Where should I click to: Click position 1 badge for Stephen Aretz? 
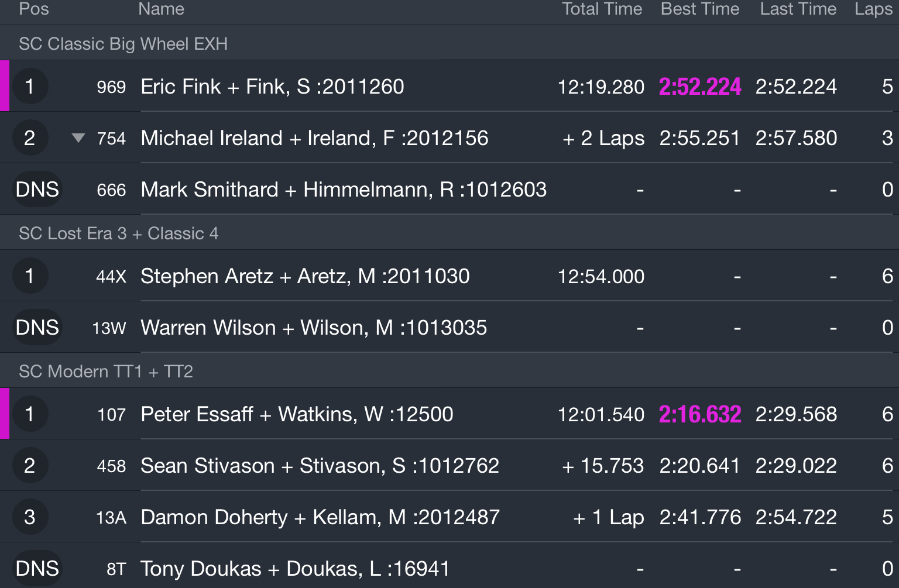click(x=30, y=276)
